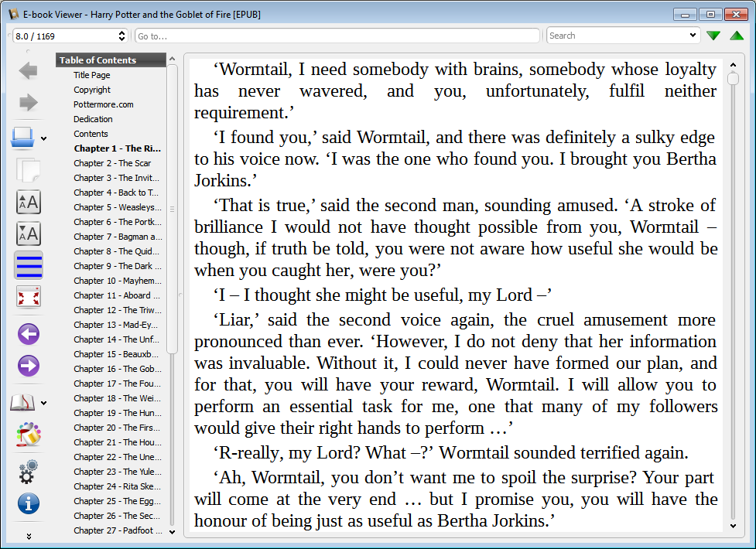Open Title Page in contents
Image resolution: width=756 pixels, height=549 pixels.
(91, 75)
